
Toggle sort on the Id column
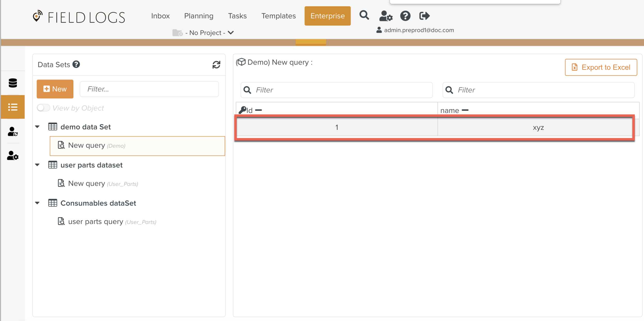coord(258,110)
